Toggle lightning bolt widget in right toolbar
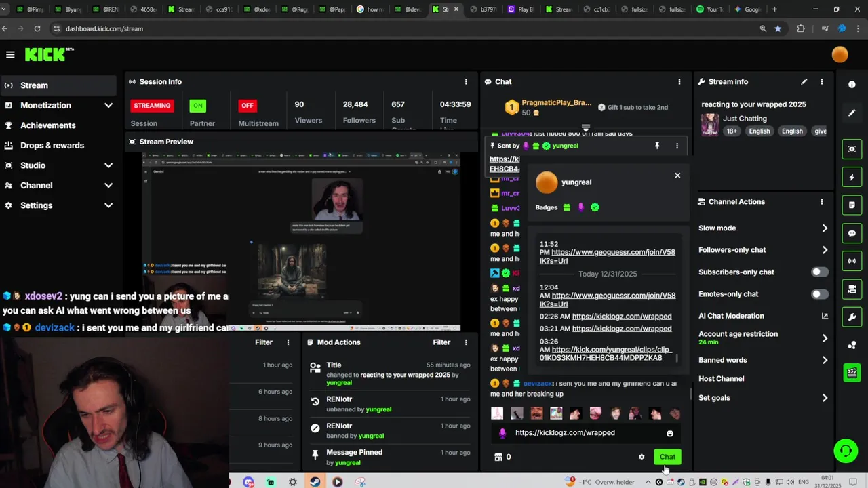Viewport: 868px width, 488px height. [852, 178]
